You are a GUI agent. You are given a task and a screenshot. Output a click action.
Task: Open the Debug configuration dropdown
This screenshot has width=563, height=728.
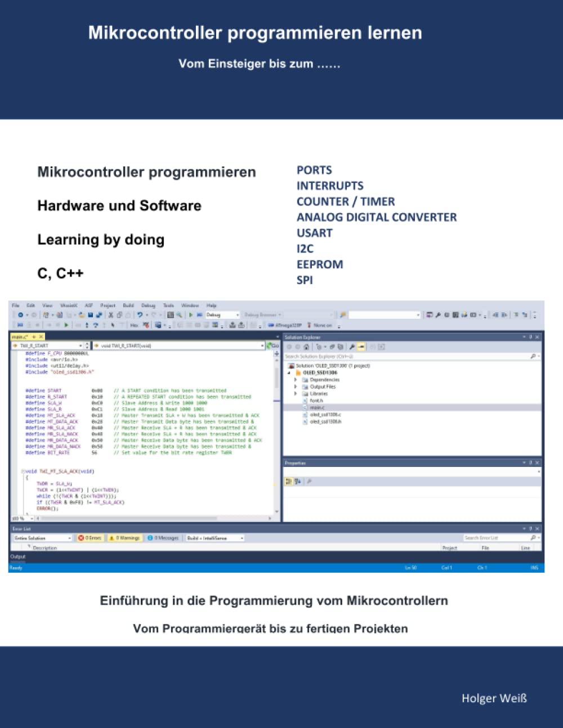(223, 315)
